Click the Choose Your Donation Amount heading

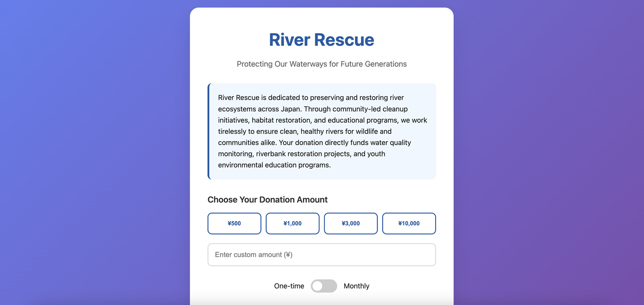268,200
